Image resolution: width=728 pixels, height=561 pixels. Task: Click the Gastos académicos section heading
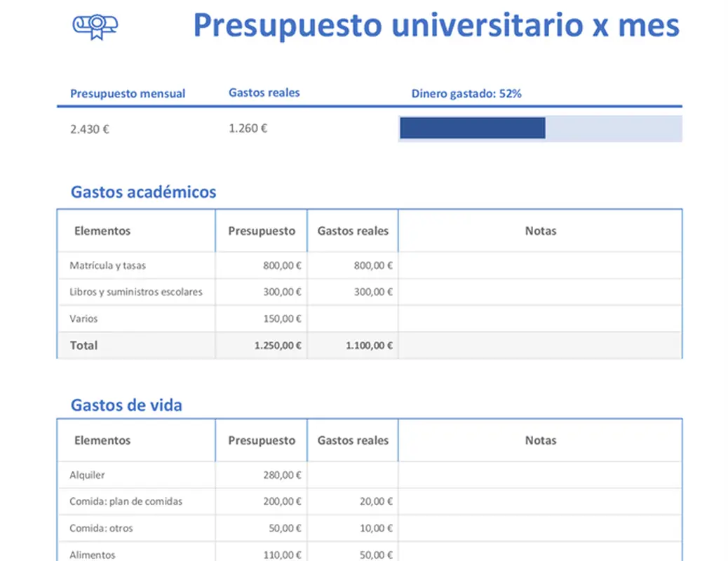coord(143,192)
